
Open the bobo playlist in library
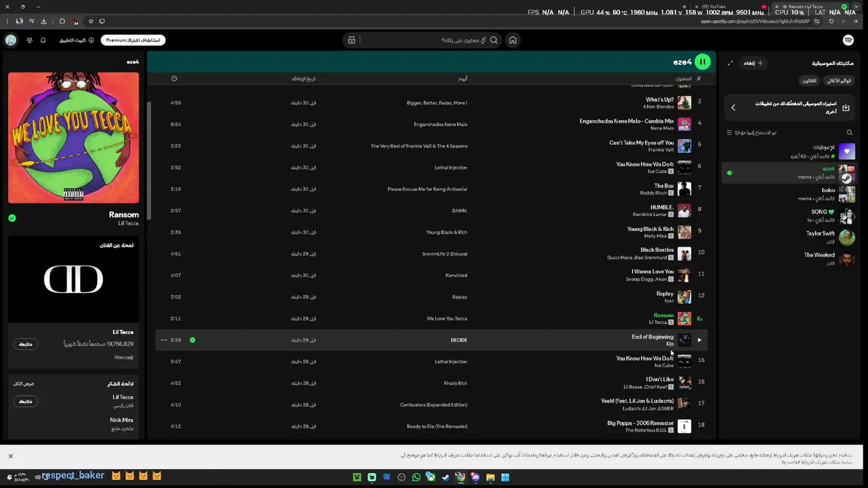(789, 195)
